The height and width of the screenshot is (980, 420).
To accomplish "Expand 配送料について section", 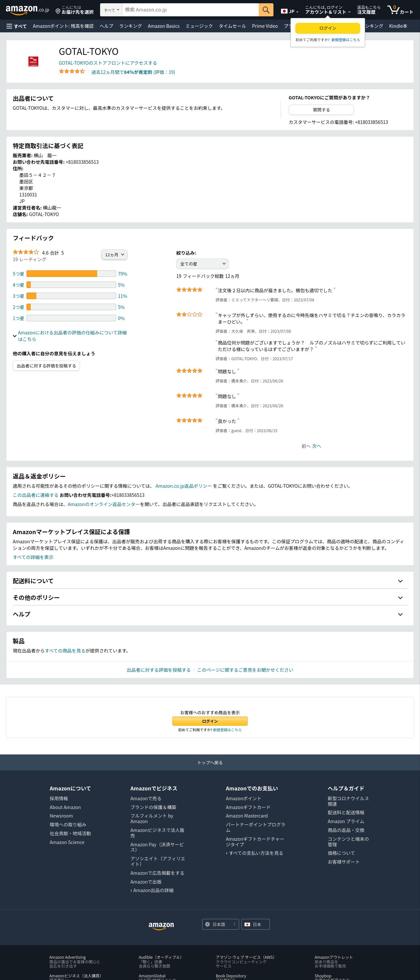I will click(x=210, y=581).
